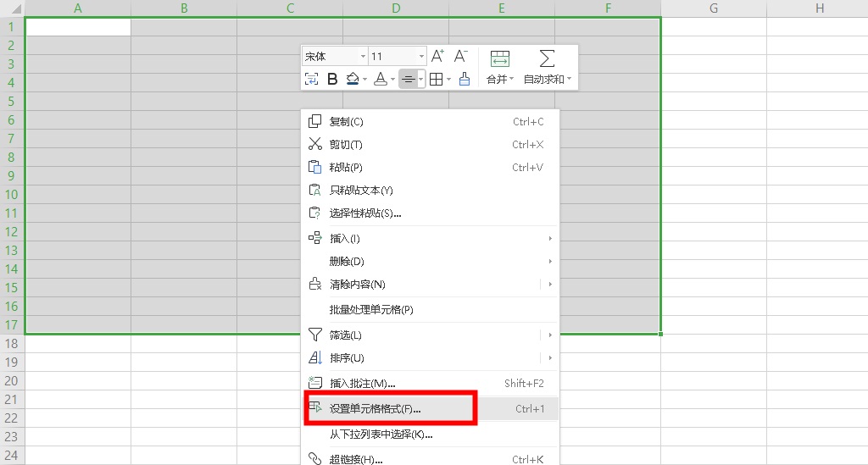Expand alignment dropdown arrow
This screenshot has width=868, height=465.
click(x=420, y=80)
